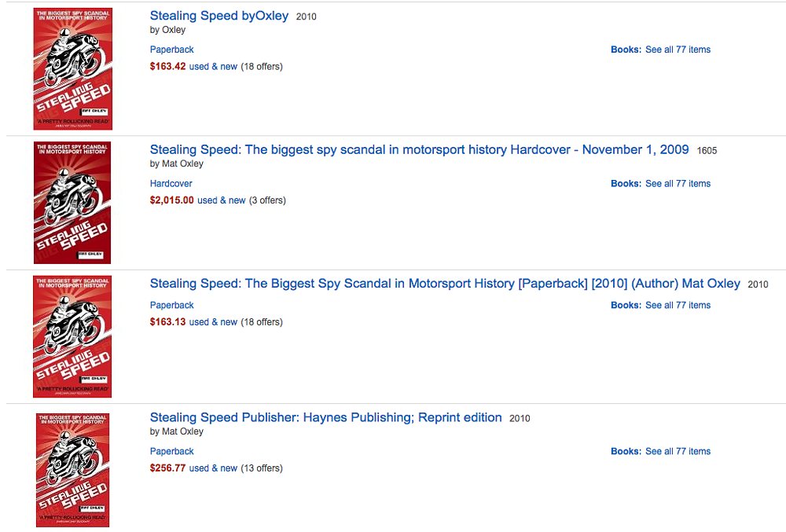Click the $2,015.00 price

tap(171, 200)
